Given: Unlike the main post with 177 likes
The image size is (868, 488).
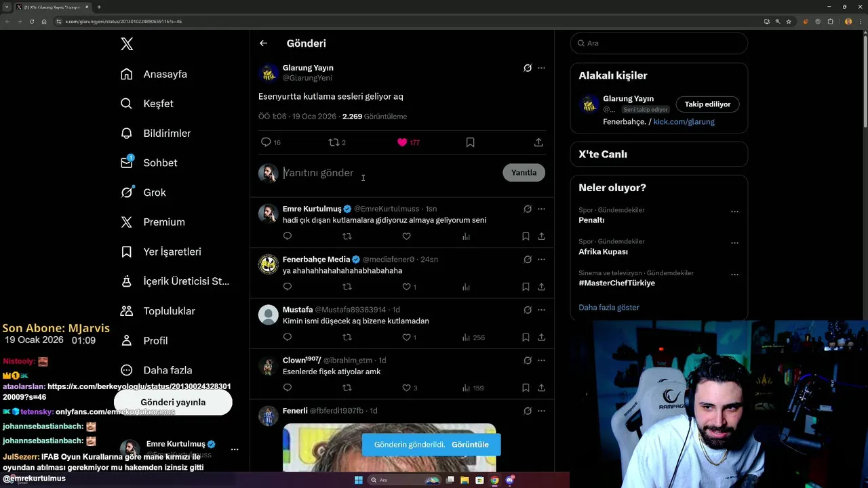Looking at the screenshot, I should click(408, 142).
